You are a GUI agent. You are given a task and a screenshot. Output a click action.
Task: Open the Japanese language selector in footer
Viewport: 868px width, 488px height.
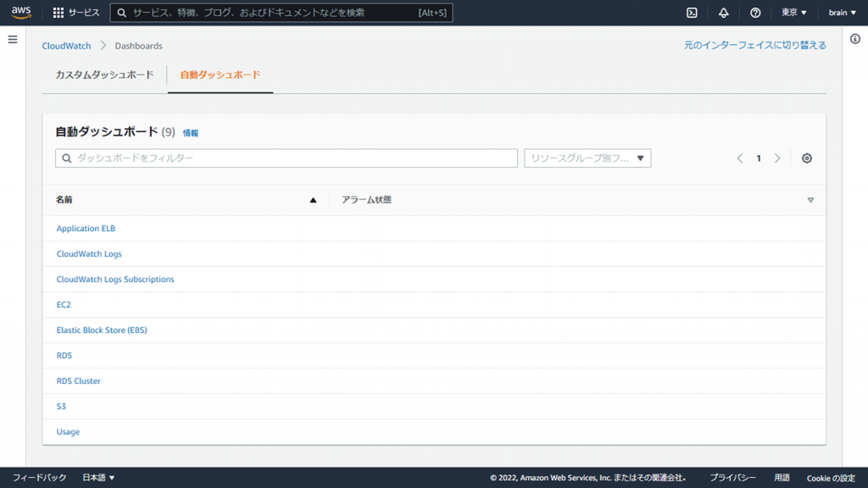pyautogui.click(x=98, y=478)
